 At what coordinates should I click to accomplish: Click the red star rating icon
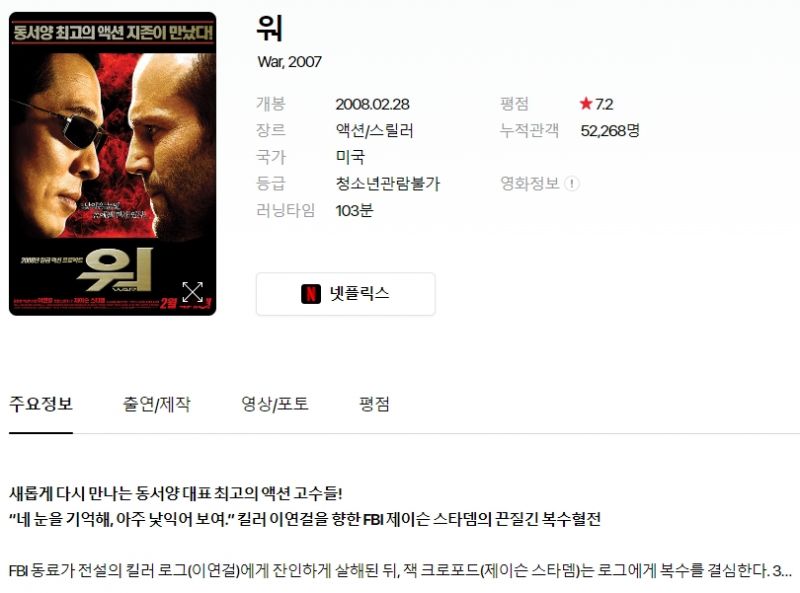586,104
